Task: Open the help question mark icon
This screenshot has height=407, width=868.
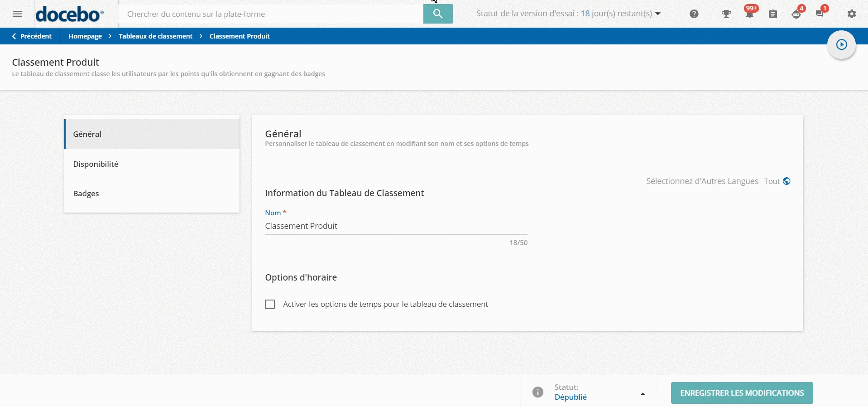Action: (x=694, y=14)
